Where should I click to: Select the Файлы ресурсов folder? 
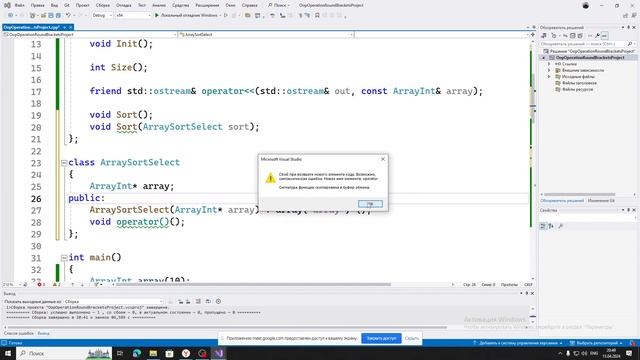[577, 89]
